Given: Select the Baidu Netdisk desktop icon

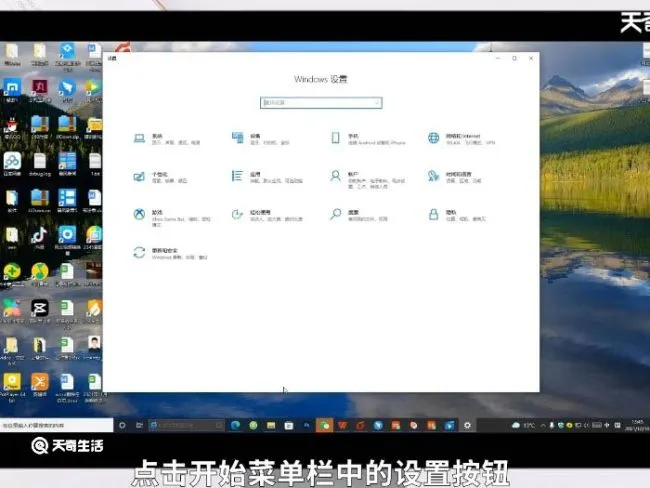Looking at the screenshot, I should [x=12, y=164].
